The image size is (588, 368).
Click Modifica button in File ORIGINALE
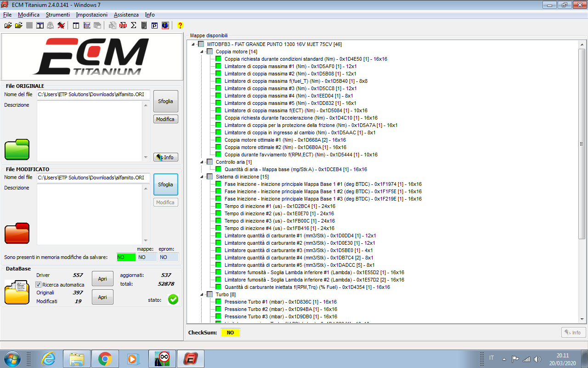point(165,119)
